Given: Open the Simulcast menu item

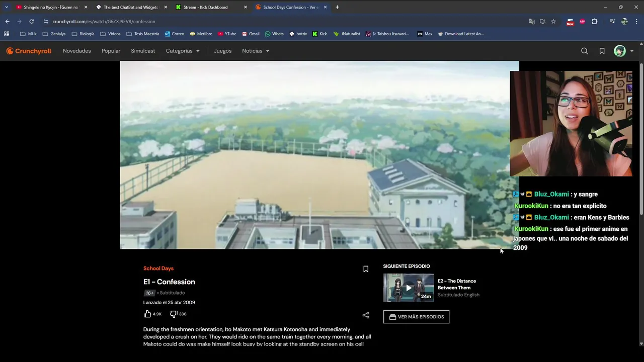Looking at the screenshot, I should pos(143,51).
